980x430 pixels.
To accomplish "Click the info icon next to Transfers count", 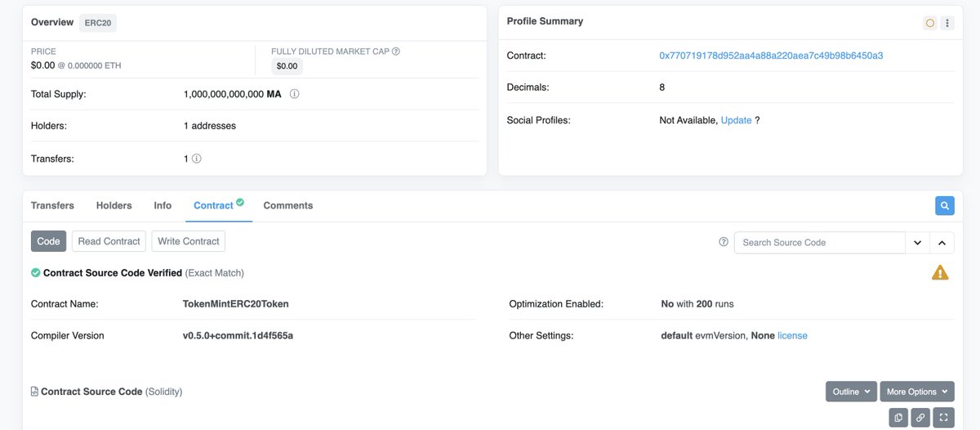I will [x=197, y=159].
